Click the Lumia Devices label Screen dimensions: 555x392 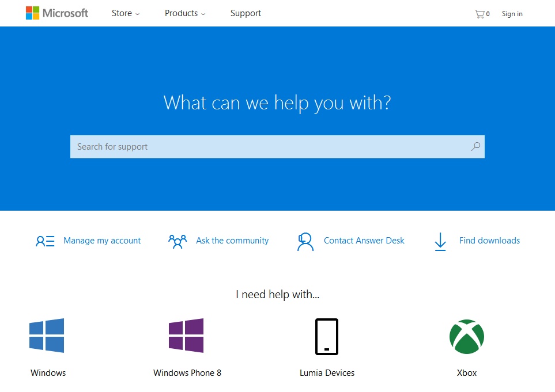[327, 373]
